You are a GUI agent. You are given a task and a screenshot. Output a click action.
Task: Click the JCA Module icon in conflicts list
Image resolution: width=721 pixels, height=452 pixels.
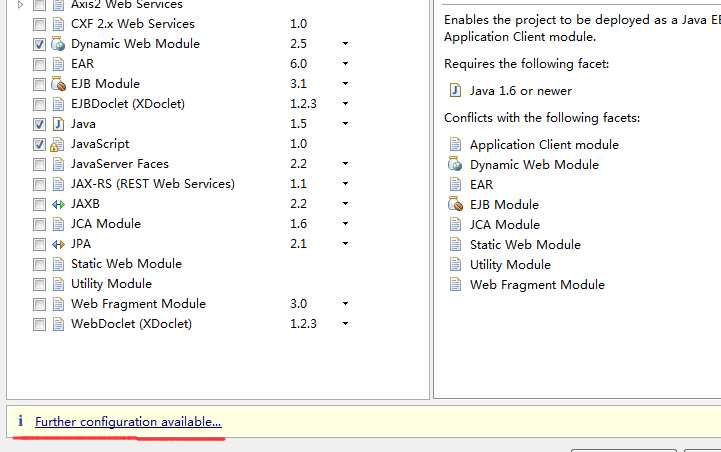coord(455,224)
